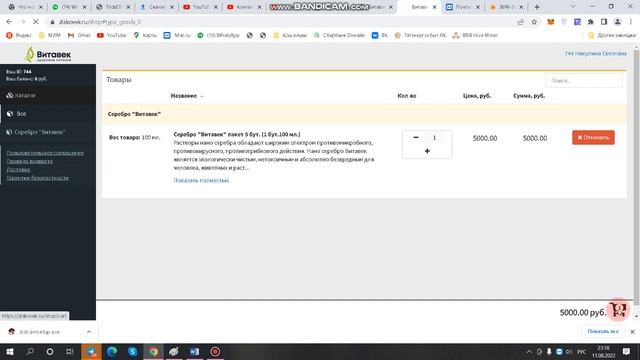This screenshot has width=640, height=360.
Task: Show the full product description link
Action: click(x=201, y=180)
